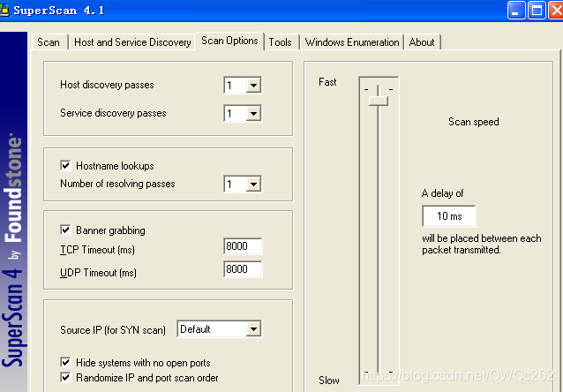The width and height of the screenshot is (563, 392).
Task: Click the Slow label below slider
Action: point(329,381)
